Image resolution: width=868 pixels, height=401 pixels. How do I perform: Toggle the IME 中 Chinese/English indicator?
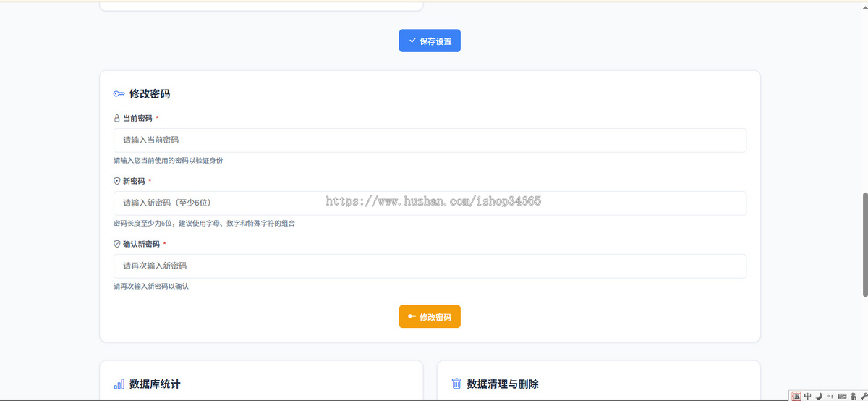(x=808, y=396)
